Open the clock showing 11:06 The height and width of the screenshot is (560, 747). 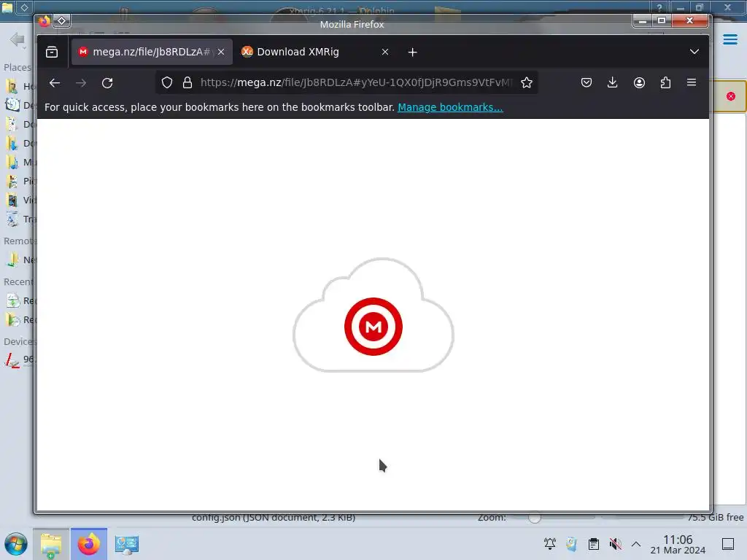pos(678,544)
